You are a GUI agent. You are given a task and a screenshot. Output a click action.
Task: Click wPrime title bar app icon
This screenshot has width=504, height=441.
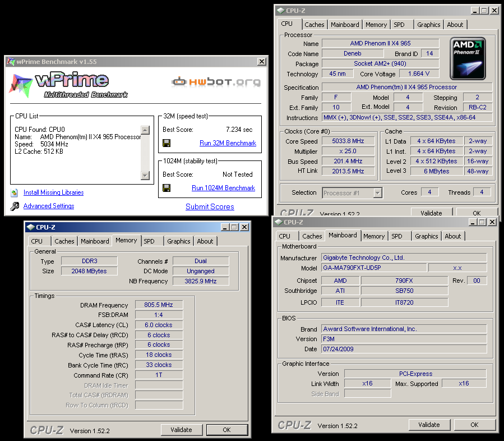(11, 62)
